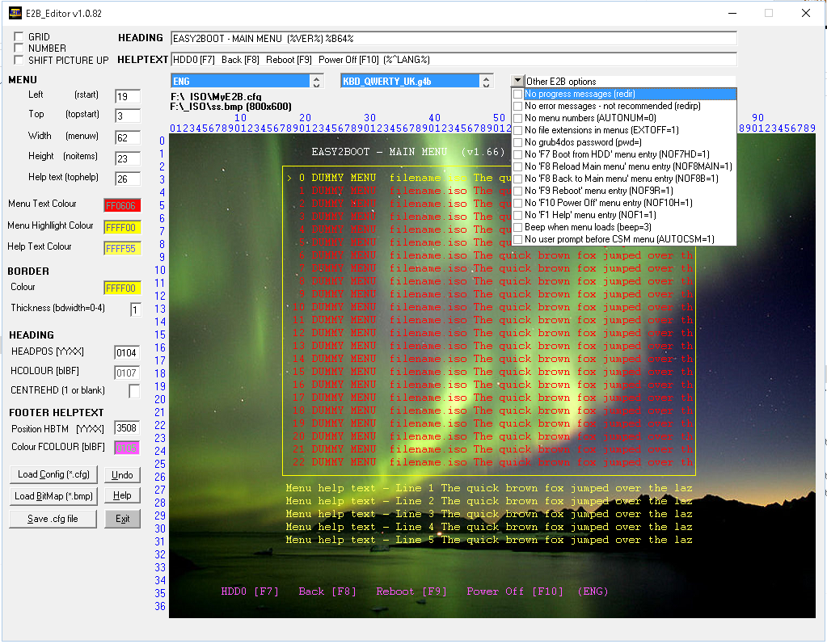Click 'Power Off [F10]' in preview footer

[x=515, y=591]
